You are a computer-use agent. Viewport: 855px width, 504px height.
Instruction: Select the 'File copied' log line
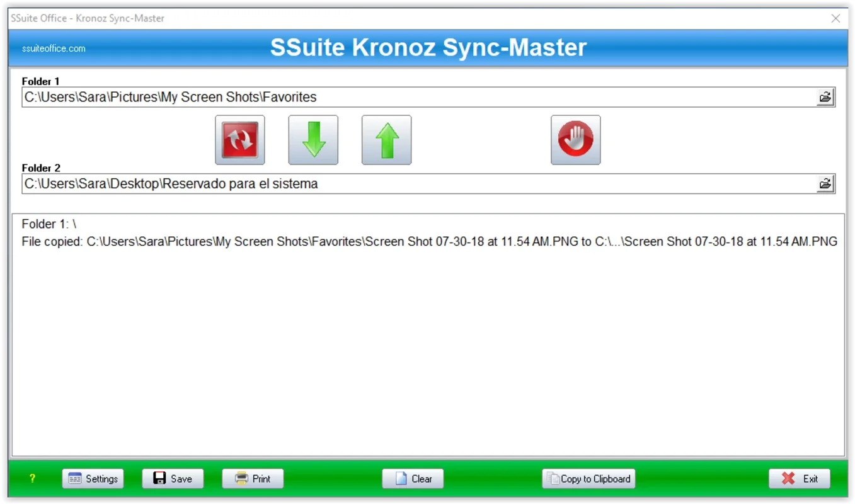click(429, 241)
